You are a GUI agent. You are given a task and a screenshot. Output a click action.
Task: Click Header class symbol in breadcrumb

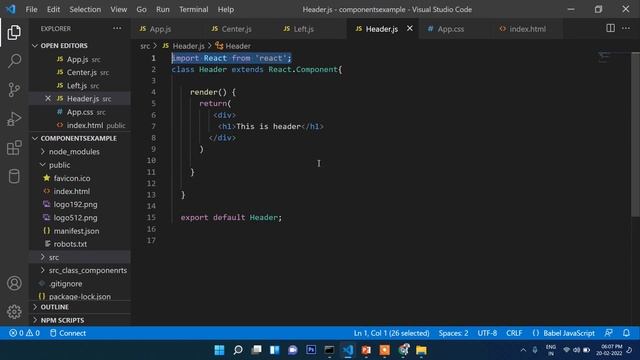click(x=233, y=46)
